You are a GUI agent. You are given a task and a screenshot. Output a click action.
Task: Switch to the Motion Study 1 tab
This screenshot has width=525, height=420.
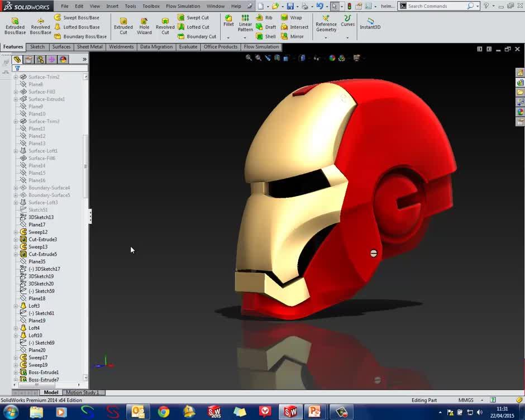83,393
